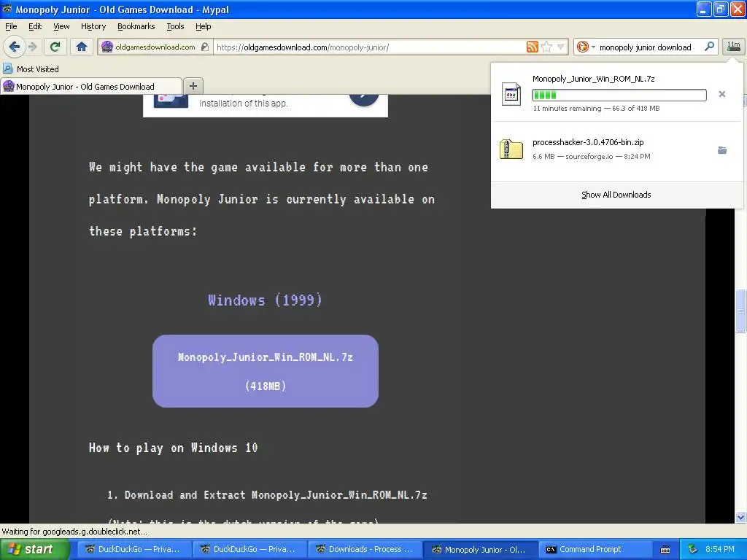Click the processhacker zip file icon
Image resolution: width=747 pixels, height=560 pixels.
click(511, 149)
